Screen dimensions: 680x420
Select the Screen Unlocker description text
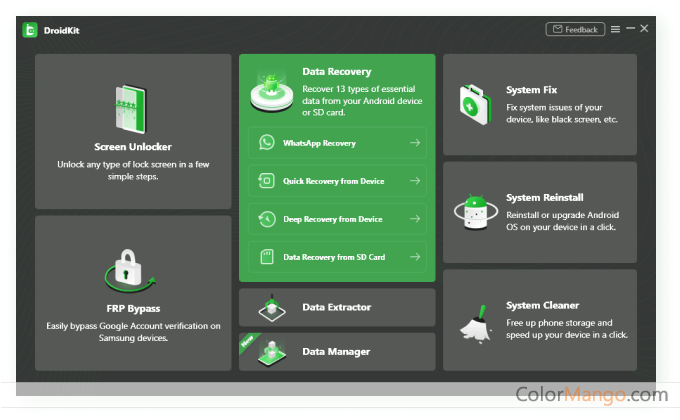point(132,169)
